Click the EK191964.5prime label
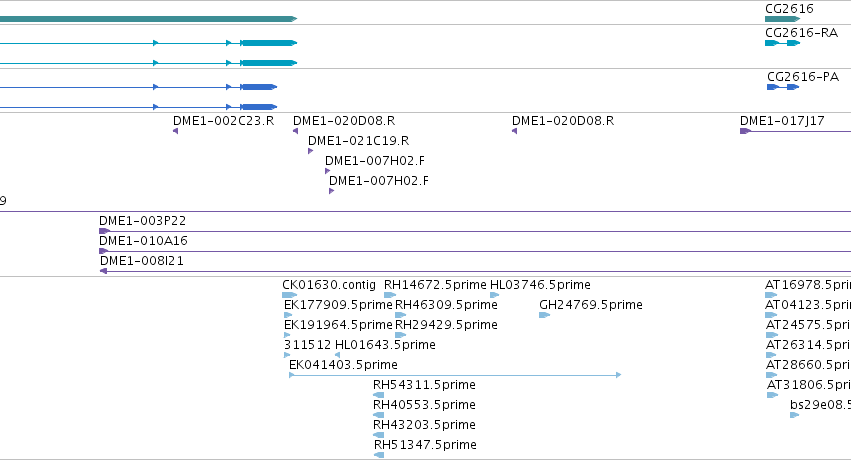Viewport: 851px width, 460px height. pos(338,325)
